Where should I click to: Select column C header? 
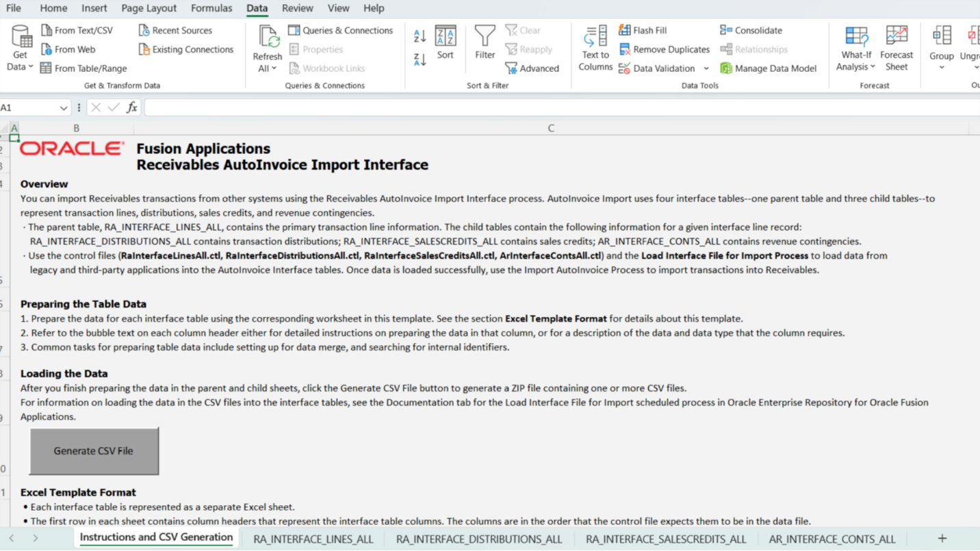[551, 128]
